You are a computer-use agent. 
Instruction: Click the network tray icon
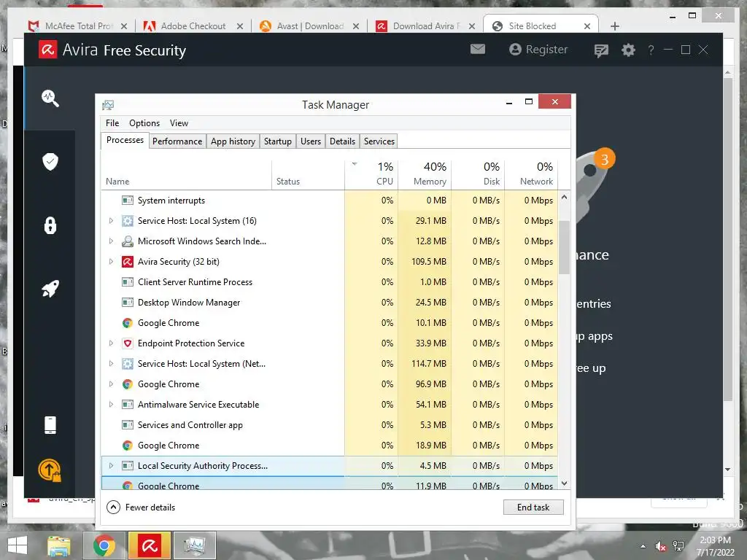coord(678,546)
